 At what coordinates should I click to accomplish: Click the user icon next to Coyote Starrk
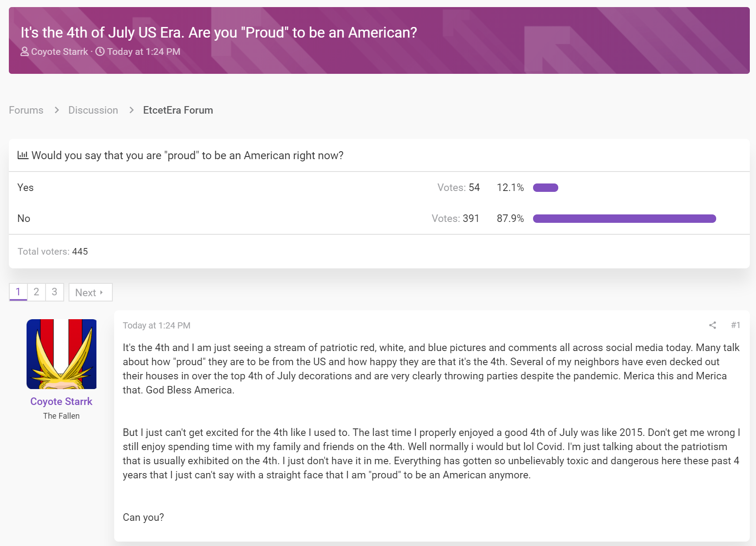coord(25,52)
